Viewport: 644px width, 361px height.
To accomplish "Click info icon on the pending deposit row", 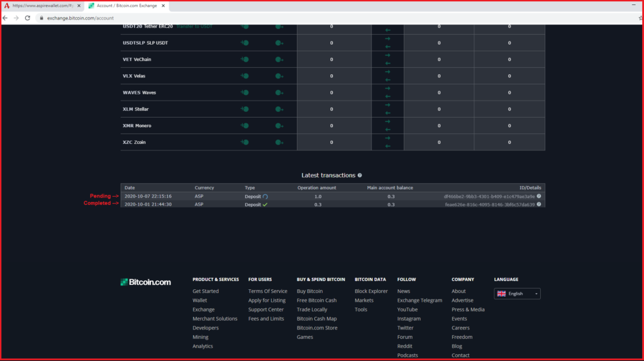I will 539,196.
